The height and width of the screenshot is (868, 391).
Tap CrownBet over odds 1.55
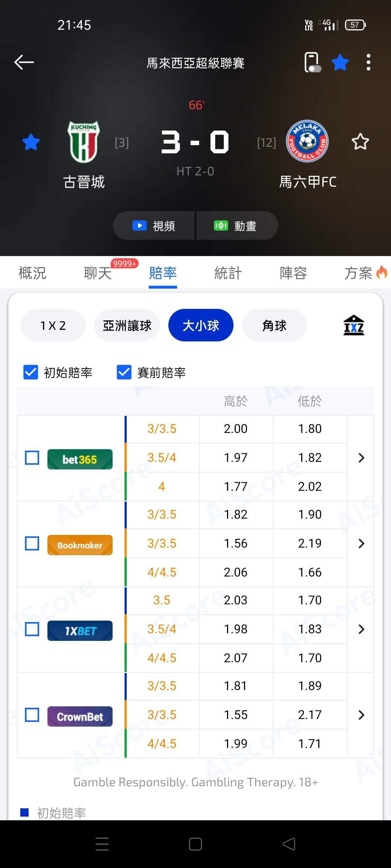[236, 715]
